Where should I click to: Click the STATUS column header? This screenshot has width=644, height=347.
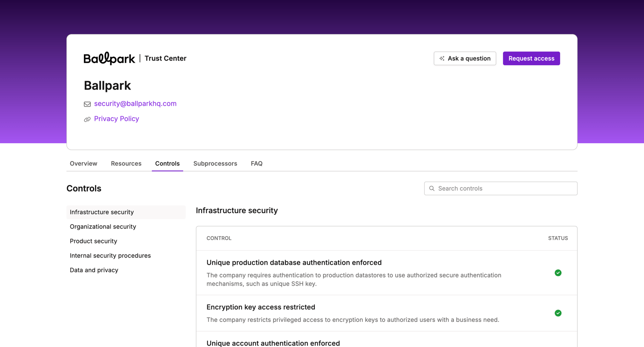pyautogui.click(x=558, y=238)
